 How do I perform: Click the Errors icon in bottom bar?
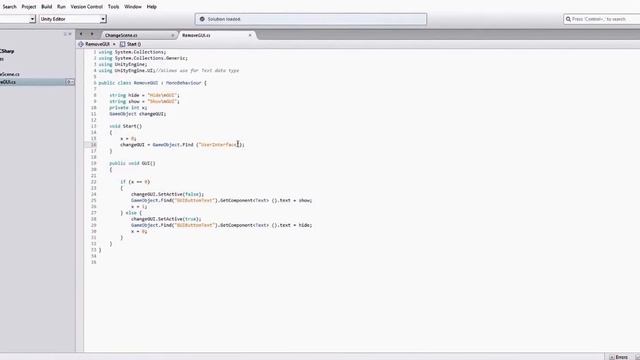[x=611, y=357]
